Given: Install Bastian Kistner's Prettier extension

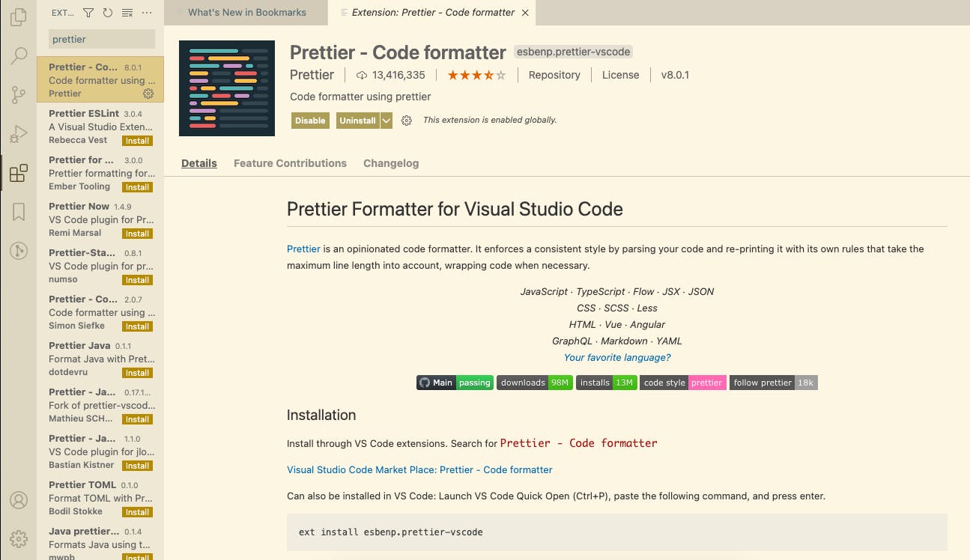Looking at the screenshot, I should point(137,466).
